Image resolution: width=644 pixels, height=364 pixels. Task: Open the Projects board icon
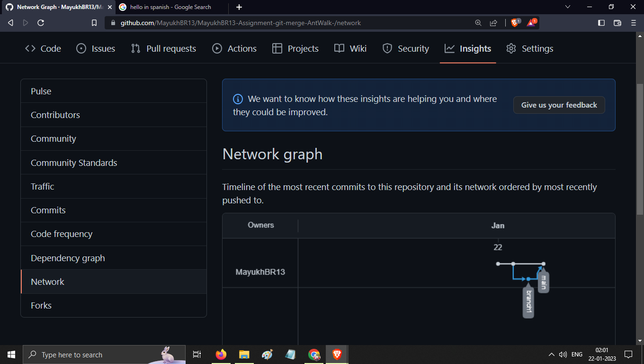tap(277, 48)
